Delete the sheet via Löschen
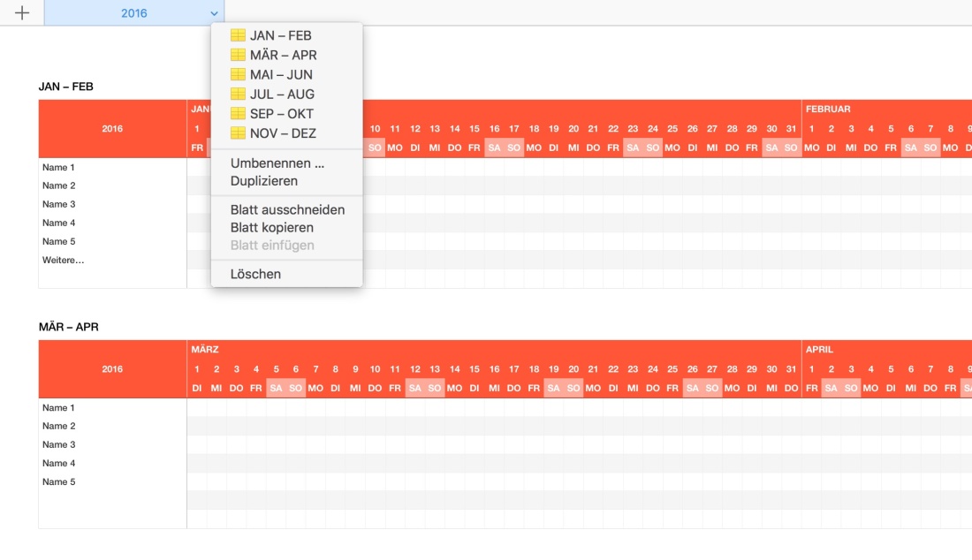The height and width of the screenshot is (560, 972). [x=254, y=273]
